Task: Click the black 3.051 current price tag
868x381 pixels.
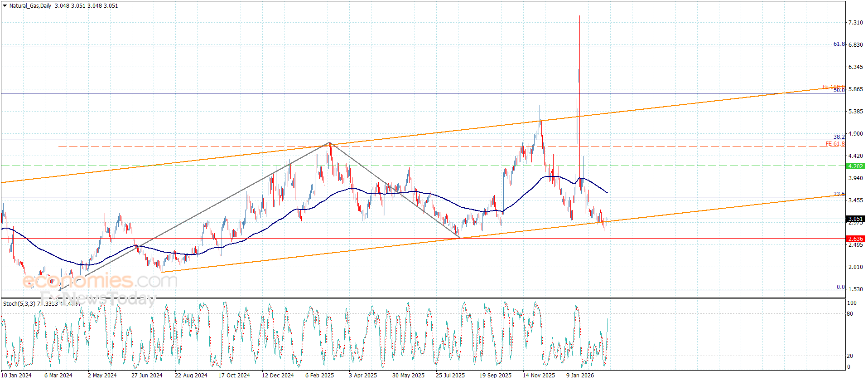Action: pyautogui.click(x=855, y=219)
